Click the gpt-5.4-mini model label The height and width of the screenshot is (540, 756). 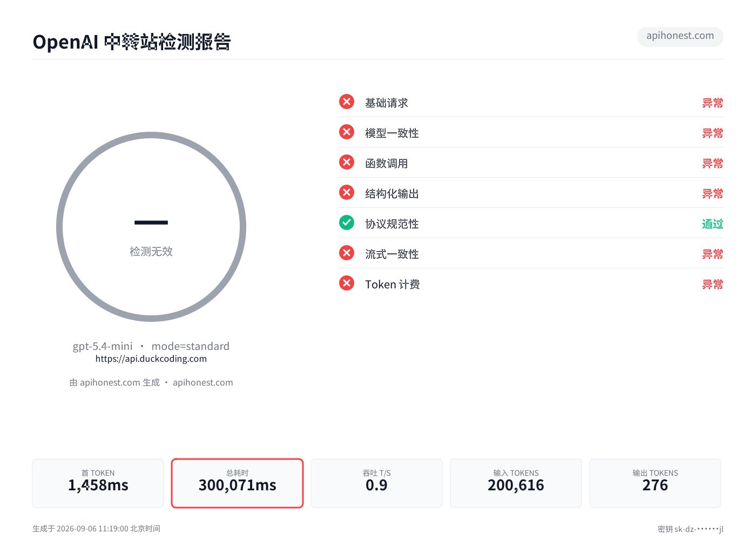point(103,346)
